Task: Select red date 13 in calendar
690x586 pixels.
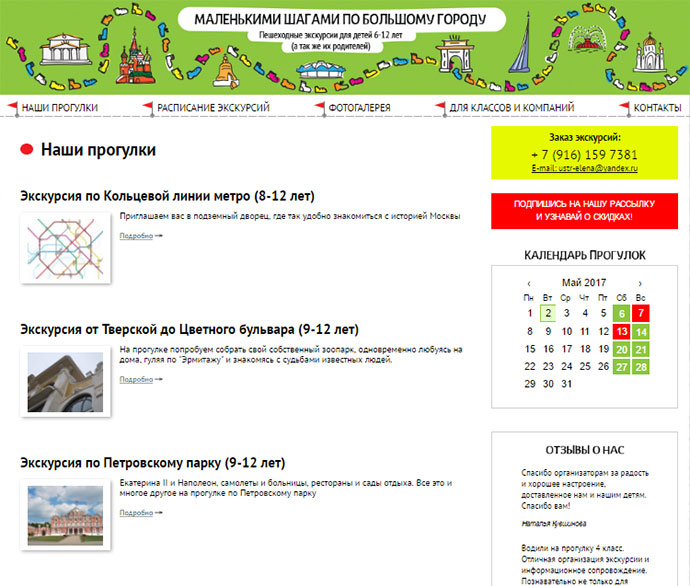Action: click(x=622, y=331)
